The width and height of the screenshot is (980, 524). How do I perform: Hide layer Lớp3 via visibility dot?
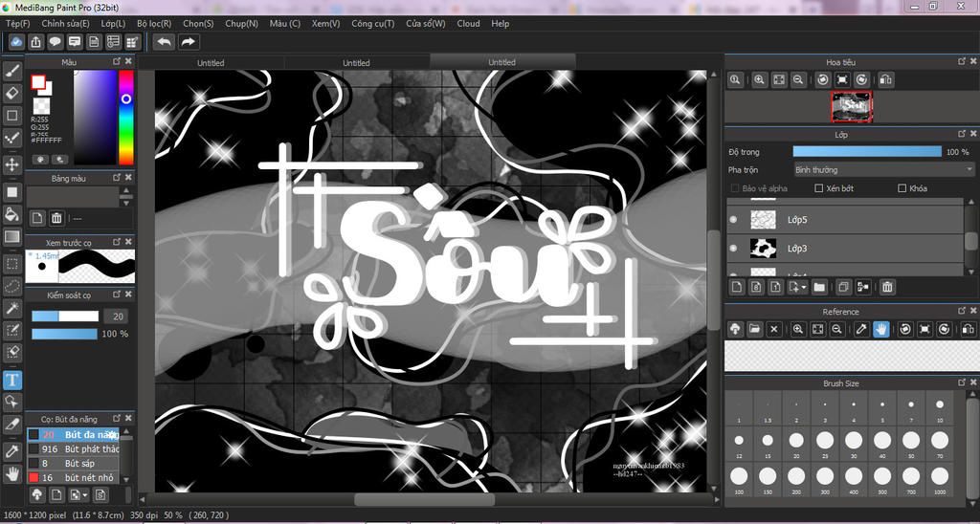coord(733,248)
